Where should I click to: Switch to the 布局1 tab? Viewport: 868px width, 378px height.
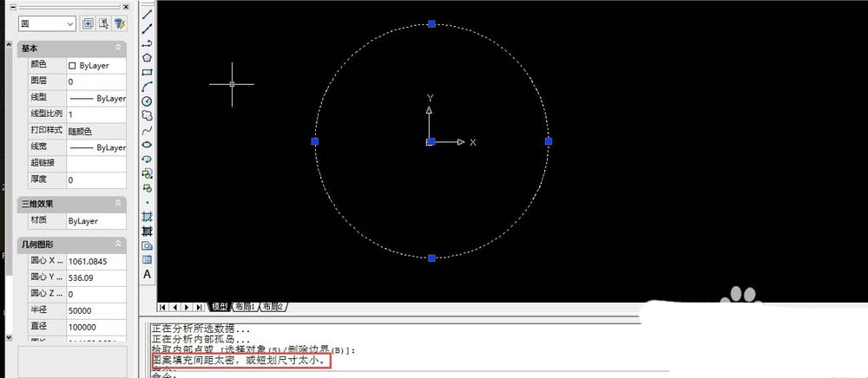pos(244,307)
